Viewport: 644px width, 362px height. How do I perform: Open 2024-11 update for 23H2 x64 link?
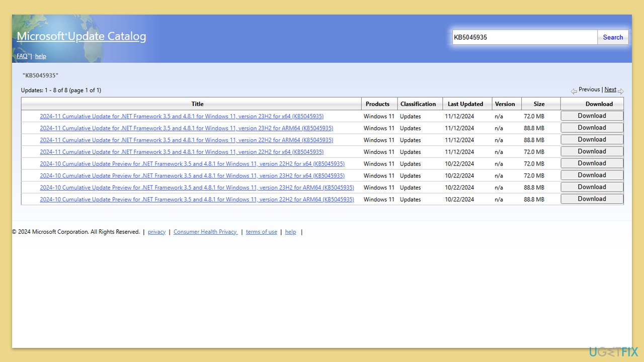(182, 116)
